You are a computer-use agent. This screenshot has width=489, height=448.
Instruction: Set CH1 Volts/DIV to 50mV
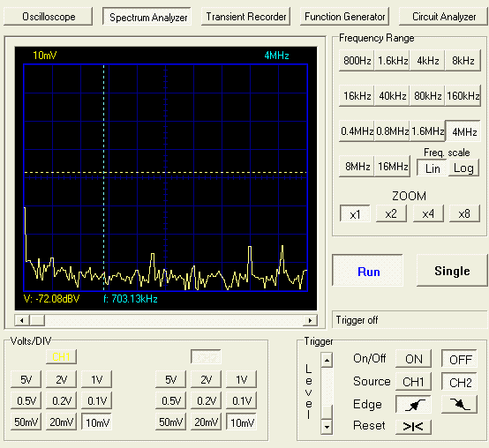[26, 422]
